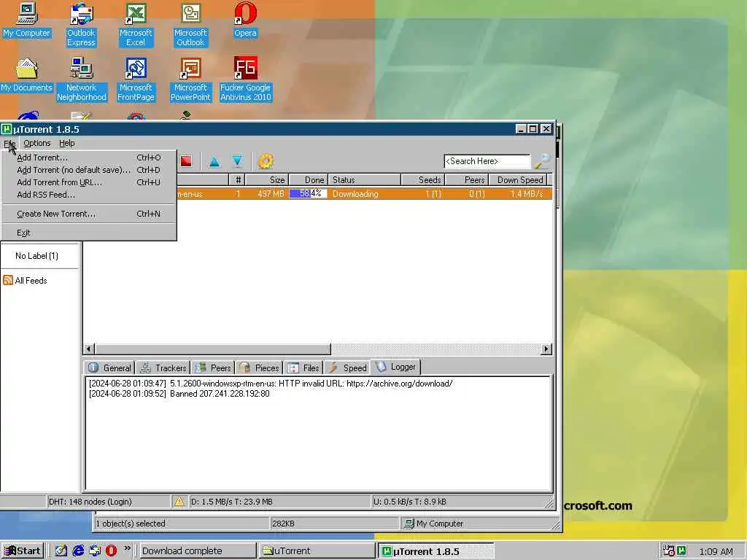The image size is (747, 560).
Task: Switch to the Speed tab
Action: point(348,367)
